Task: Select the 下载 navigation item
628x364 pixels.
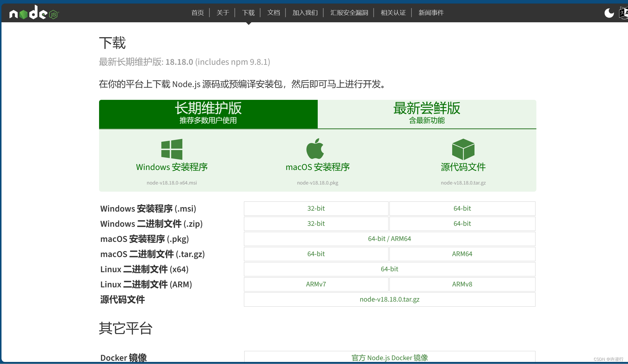Action: pos(248,13)
